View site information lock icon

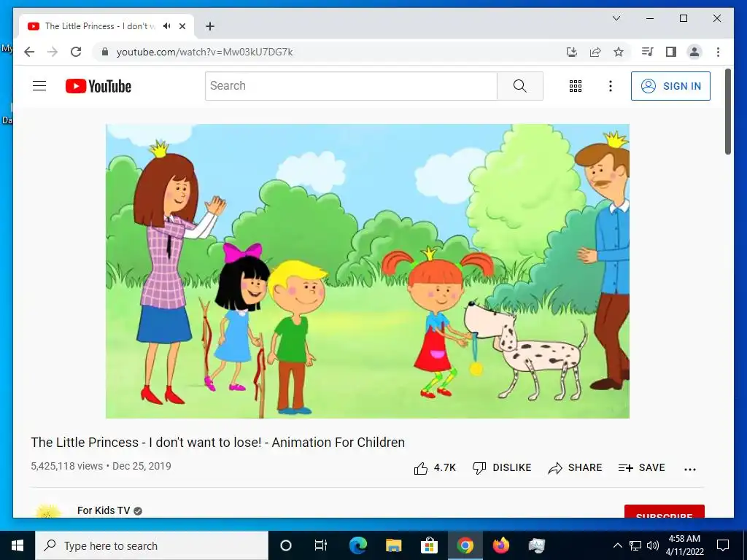[105, 52]
